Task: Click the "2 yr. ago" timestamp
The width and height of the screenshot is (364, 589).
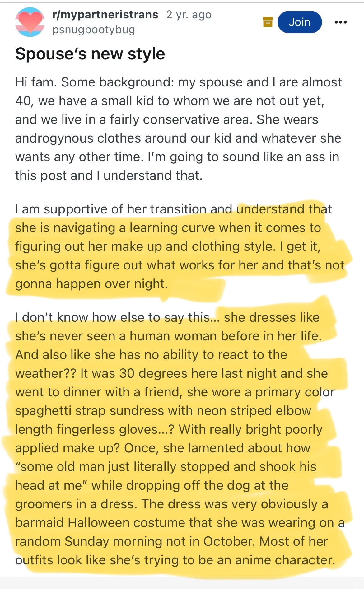Action: click(189, 15)
